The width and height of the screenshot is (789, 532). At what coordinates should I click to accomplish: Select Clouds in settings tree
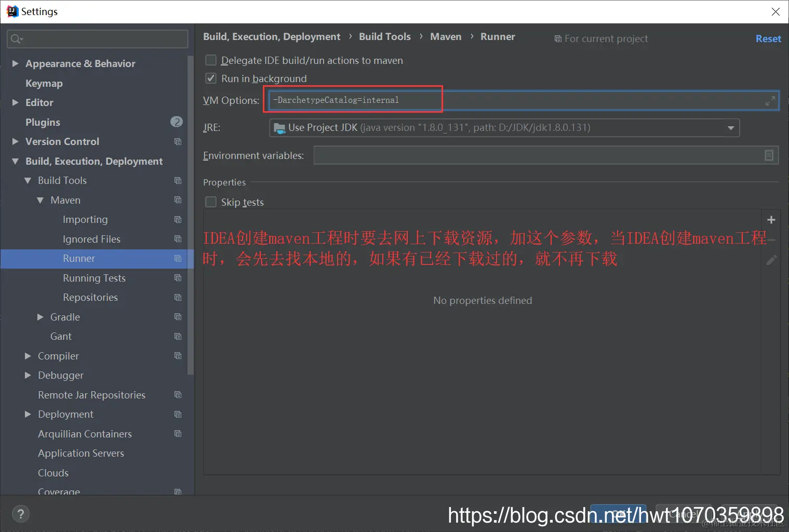[53, 473]
